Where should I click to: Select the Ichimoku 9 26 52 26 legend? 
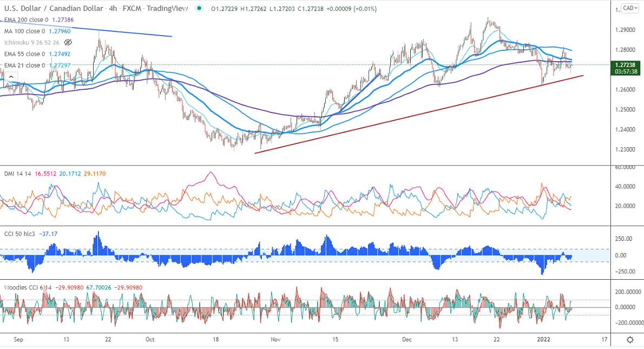(x=31, y=43)
